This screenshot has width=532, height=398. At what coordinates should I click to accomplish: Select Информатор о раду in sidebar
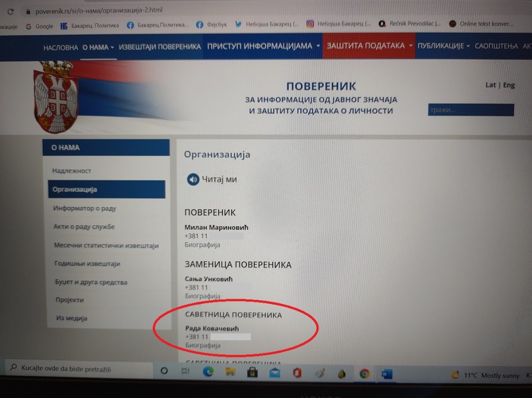click(x=85, y=208)
